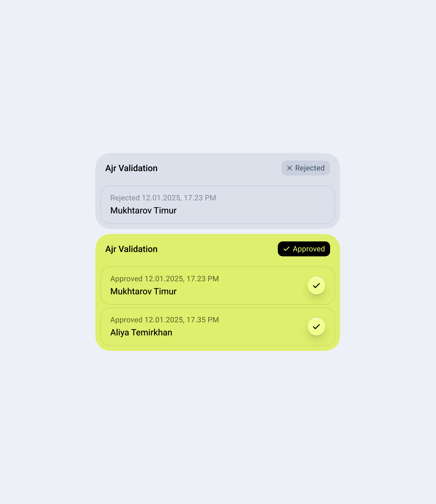The image size is (436, 504).
Task: Click the Rejected 12.01.2025, 17.23 PM timestamp
Action: [163, 198]
